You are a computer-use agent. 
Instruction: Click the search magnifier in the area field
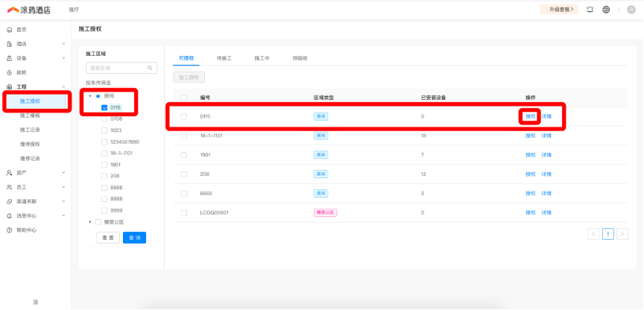click(150, 68)
